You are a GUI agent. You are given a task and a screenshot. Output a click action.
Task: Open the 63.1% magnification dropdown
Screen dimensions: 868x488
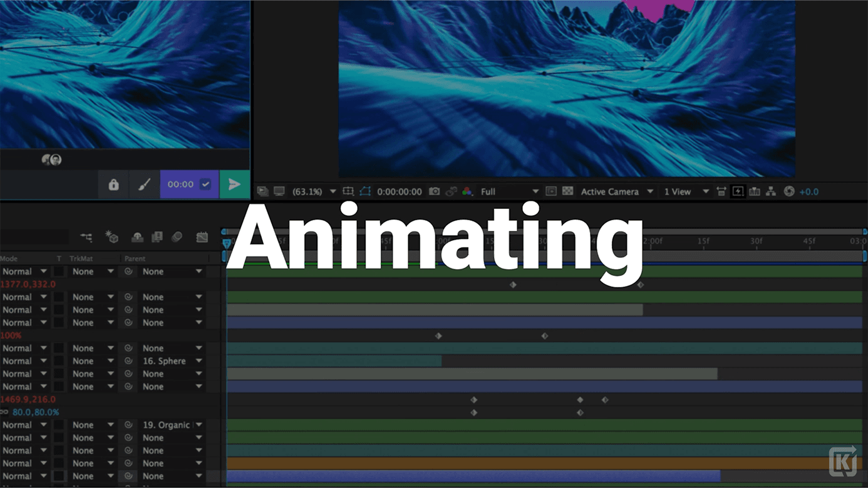(314, 191)
